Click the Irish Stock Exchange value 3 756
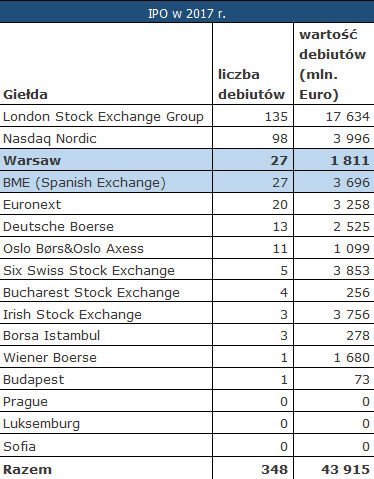 tap(351, 315)
